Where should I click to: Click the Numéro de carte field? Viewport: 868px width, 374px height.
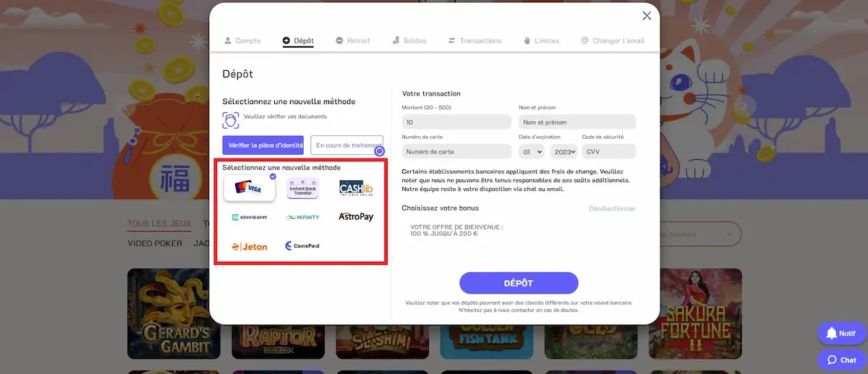tap(456, 152)
